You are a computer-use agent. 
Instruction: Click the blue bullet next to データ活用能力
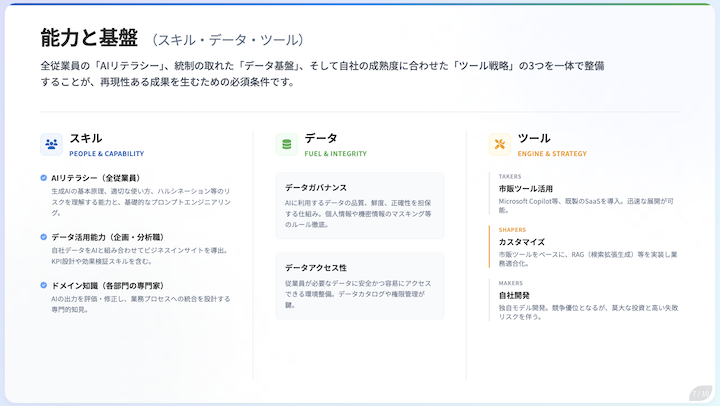coord(44,237)
